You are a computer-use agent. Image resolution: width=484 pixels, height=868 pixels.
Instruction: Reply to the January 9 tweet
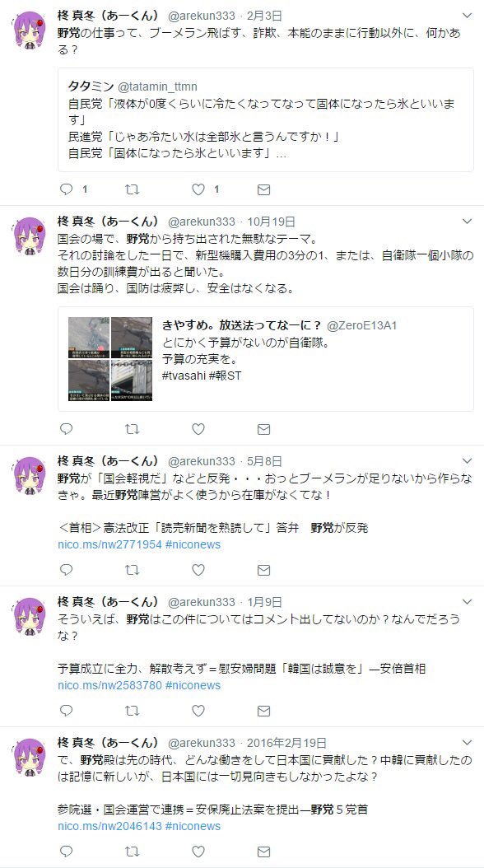tap(67, 711)
